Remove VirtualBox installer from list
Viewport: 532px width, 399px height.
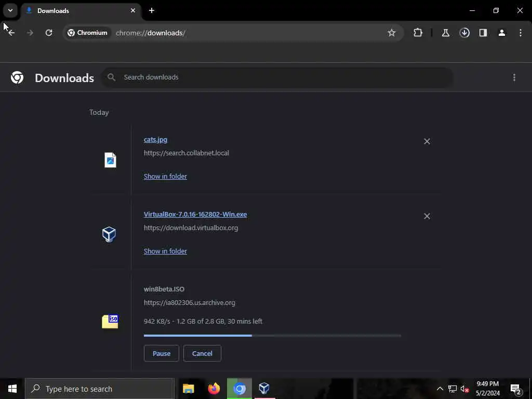(x=427, y=216)
